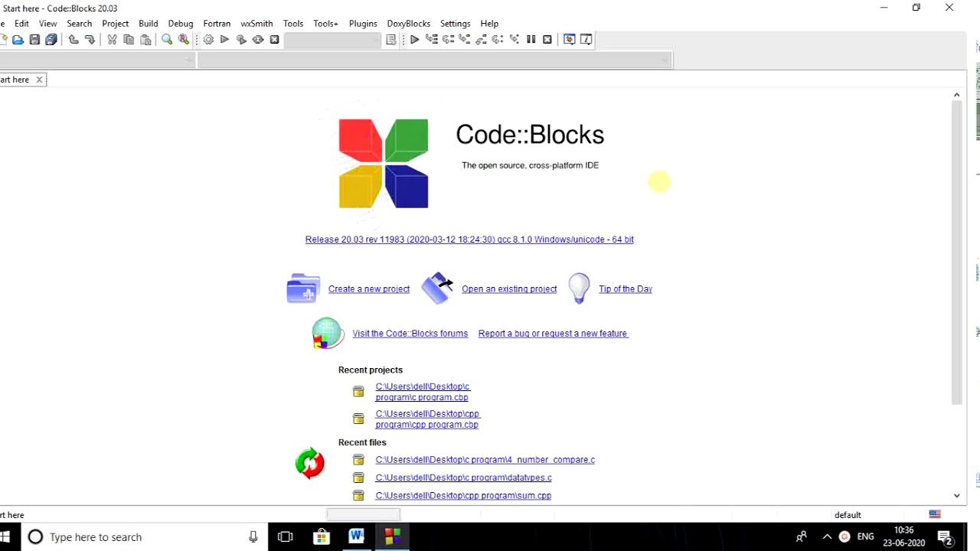Open the File menu
The width and height of the screenshot is (980, 551).
(2, 24)
